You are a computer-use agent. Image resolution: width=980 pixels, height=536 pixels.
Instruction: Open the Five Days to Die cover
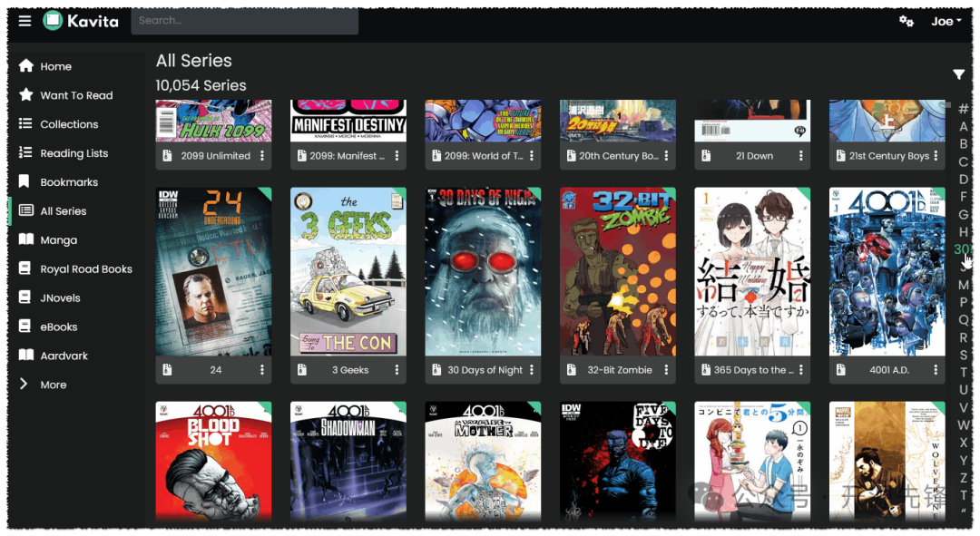coord(618,462)
